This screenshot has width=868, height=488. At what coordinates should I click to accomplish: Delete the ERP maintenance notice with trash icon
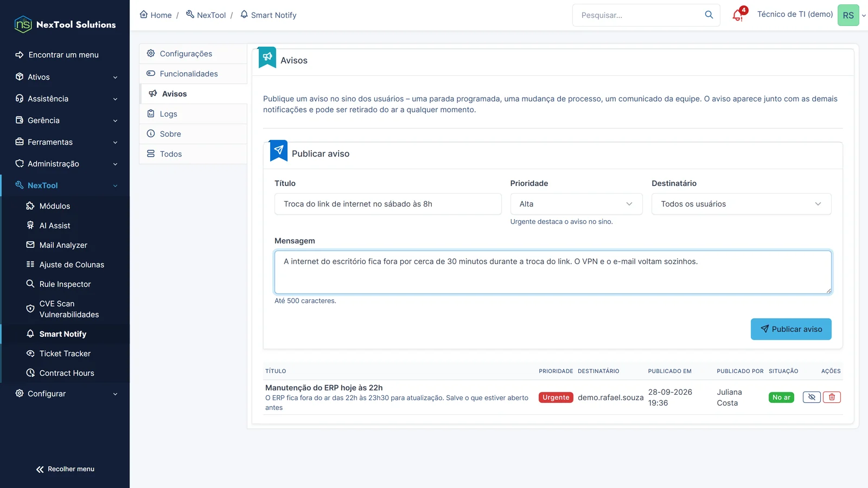pyautogui.click(x=832, y=397)
